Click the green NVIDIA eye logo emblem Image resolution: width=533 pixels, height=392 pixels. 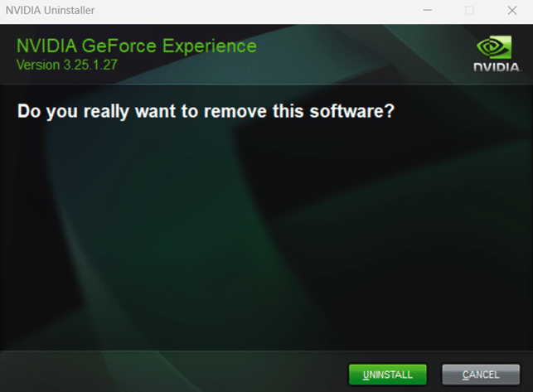495,47
